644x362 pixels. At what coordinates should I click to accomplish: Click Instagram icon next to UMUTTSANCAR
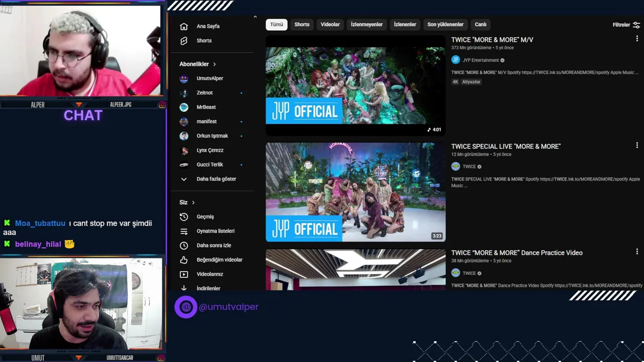tap(162, 358)
